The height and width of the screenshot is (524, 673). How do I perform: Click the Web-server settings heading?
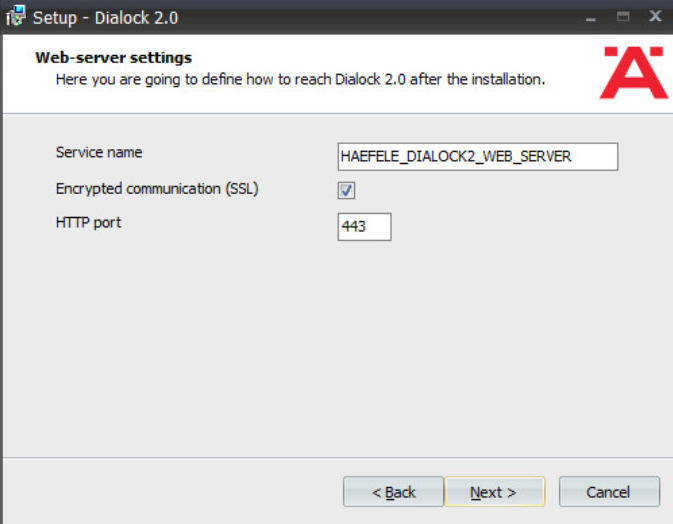(114, 58)
